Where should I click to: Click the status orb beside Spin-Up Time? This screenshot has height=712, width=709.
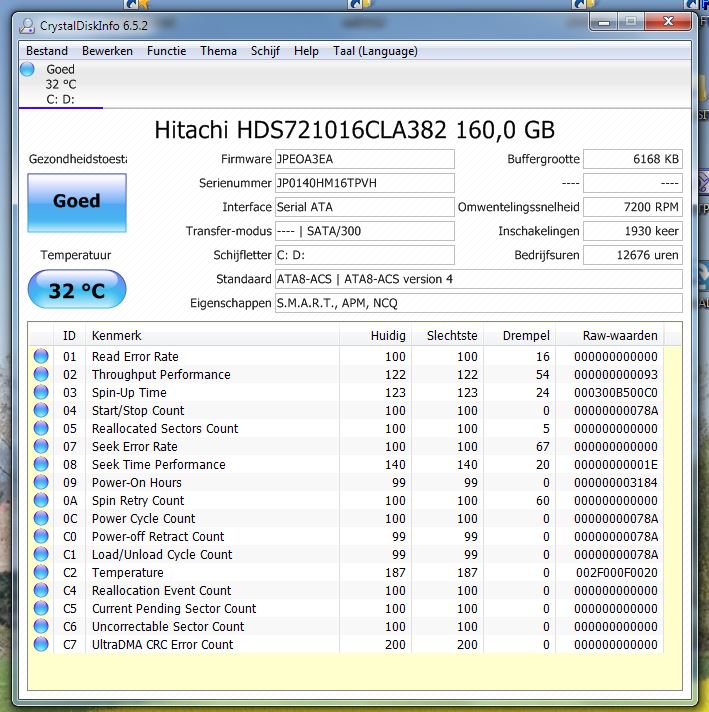[41, 393]
